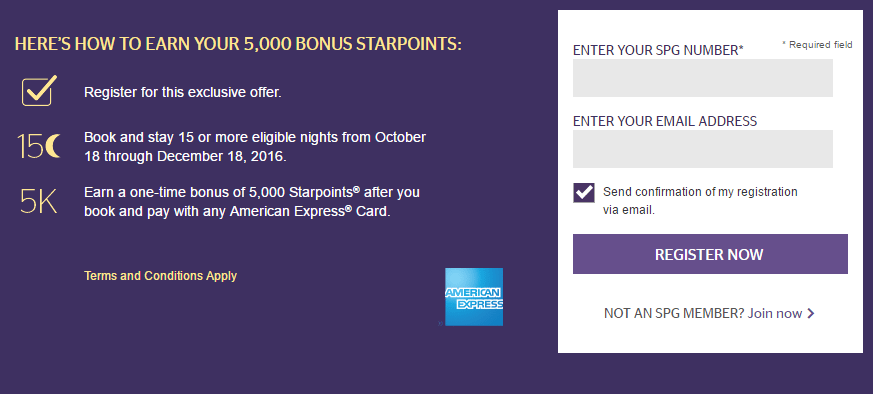Open the Join now link
The height and width of the screenshot is (394, 873).
tap(774, 313)
